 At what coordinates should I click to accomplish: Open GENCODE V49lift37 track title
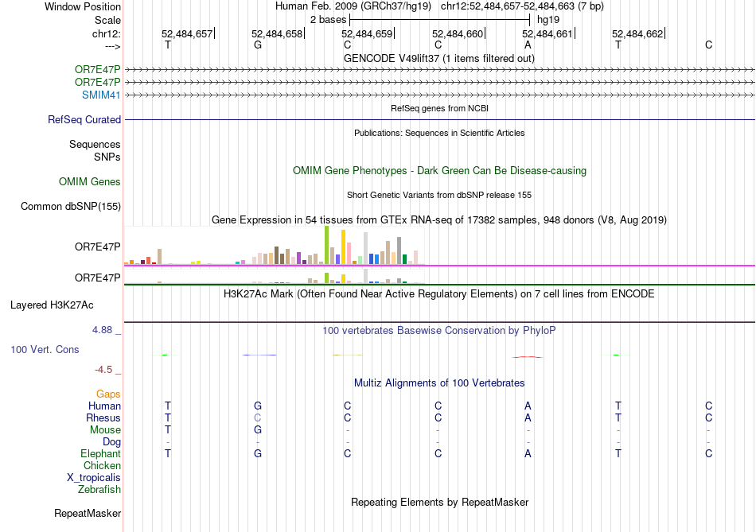(x=439, y=58)
